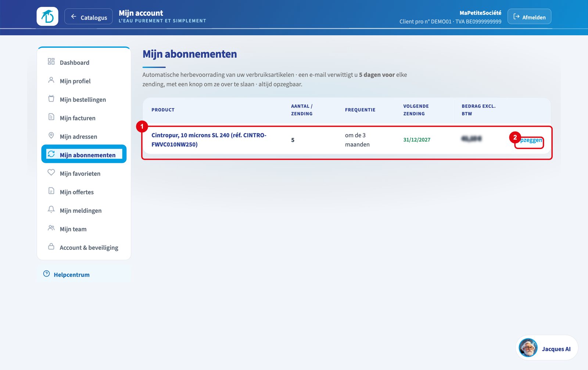Click the company logo in the header

point(47,17)
